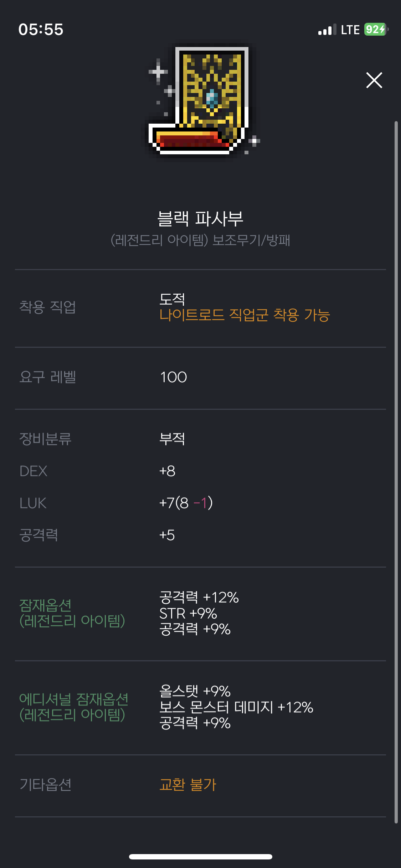Select the 블랙 파사부 item name
Image resolution: width=401 pixels, height=868 pixels.
[x=200, y=218]
